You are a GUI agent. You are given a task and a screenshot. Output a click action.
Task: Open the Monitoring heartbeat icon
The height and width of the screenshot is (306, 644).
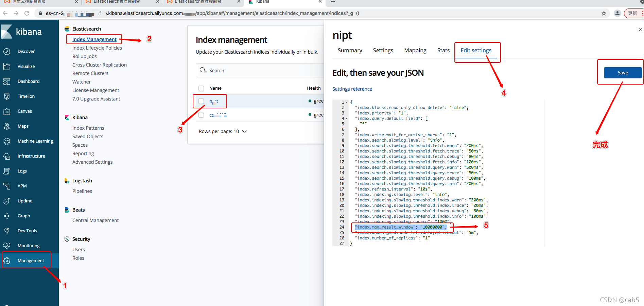(7, 246)
